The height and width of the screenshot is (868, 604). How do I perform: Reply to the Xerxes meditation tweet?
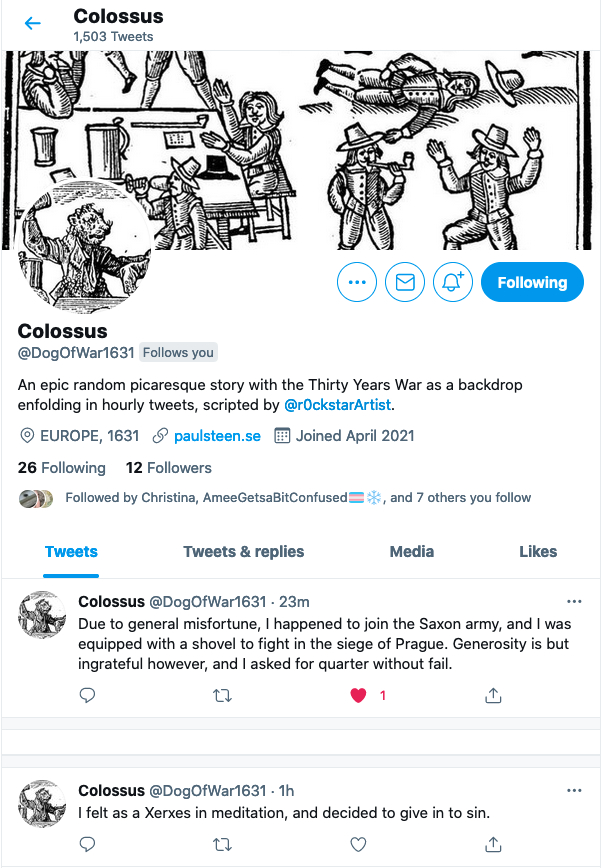coord(87,844)
